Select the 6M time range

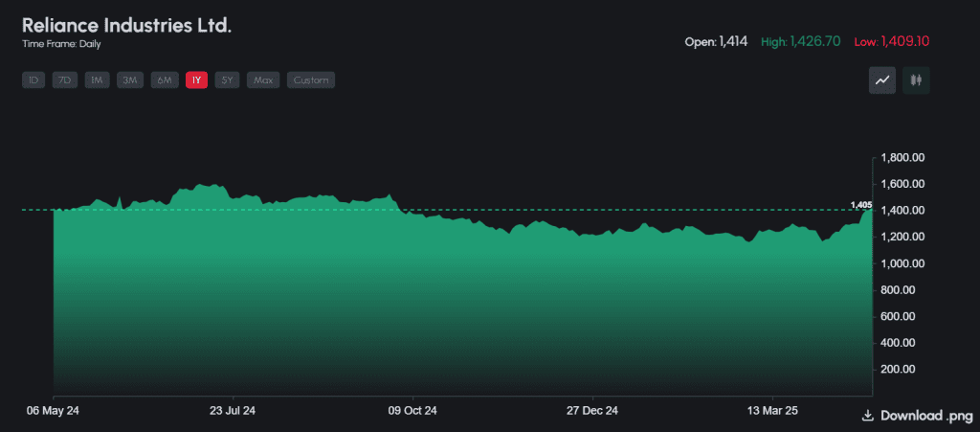point(165,80)
